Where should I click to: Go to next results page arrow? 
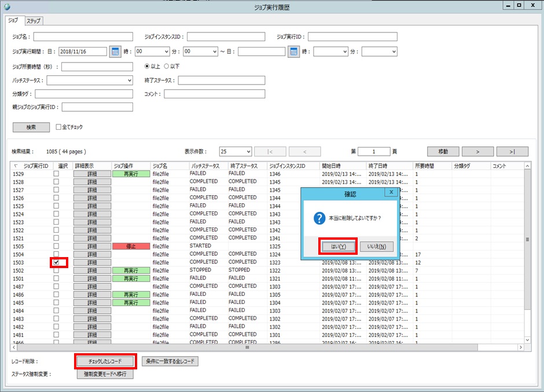(477, 152)
